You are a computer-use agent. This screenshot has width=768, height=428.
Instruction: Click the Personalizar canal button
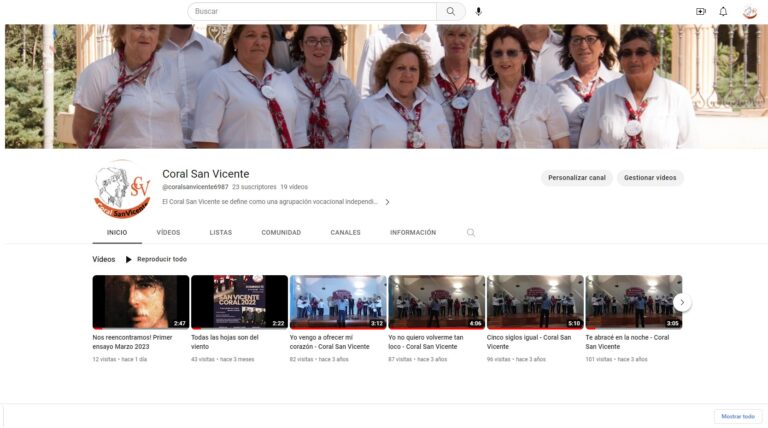coord(577,178)
